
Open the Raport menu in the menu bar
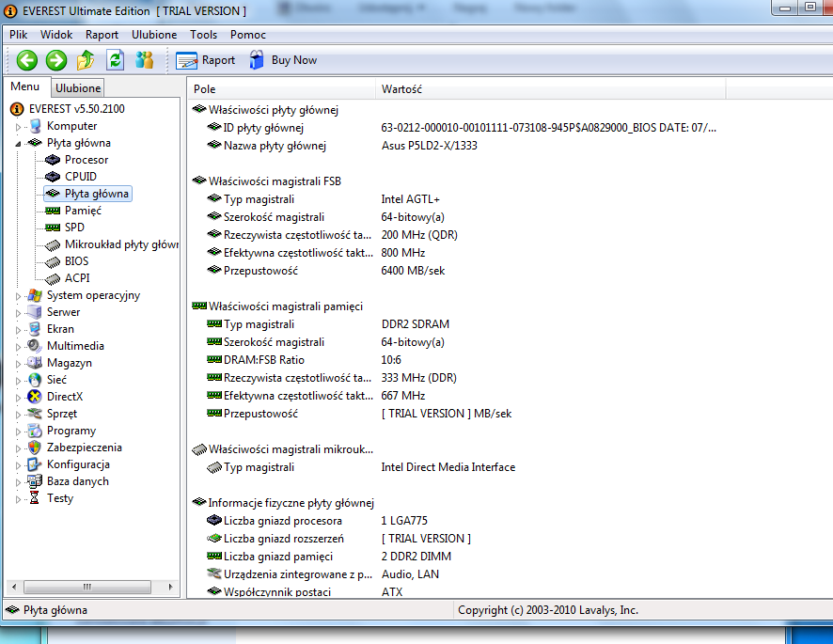(x=102, y=35)
